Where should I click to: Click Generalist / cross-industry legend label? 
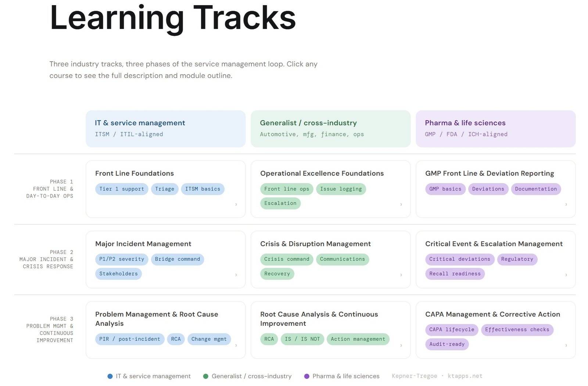coord(251,376)
